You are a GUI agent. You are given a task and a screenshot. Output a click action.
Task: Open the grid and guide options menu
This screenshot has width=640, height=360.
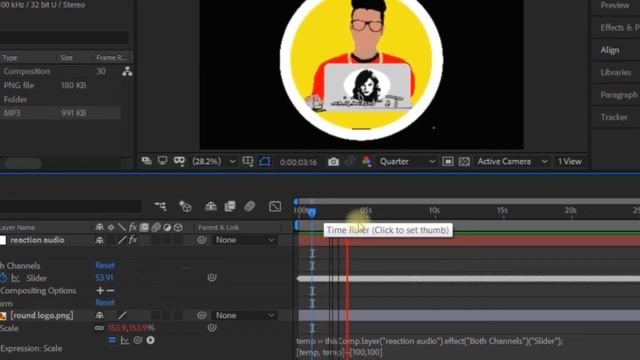248,161
